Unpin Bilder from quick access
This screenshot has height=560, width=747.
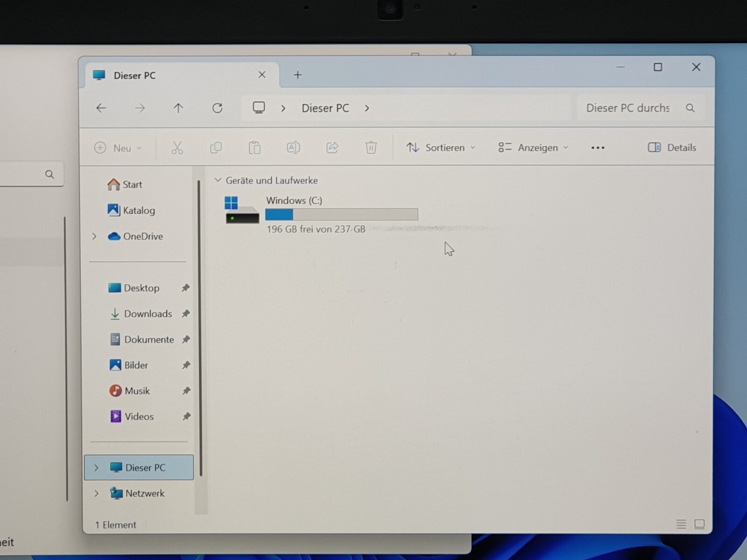tap(186, 365)
